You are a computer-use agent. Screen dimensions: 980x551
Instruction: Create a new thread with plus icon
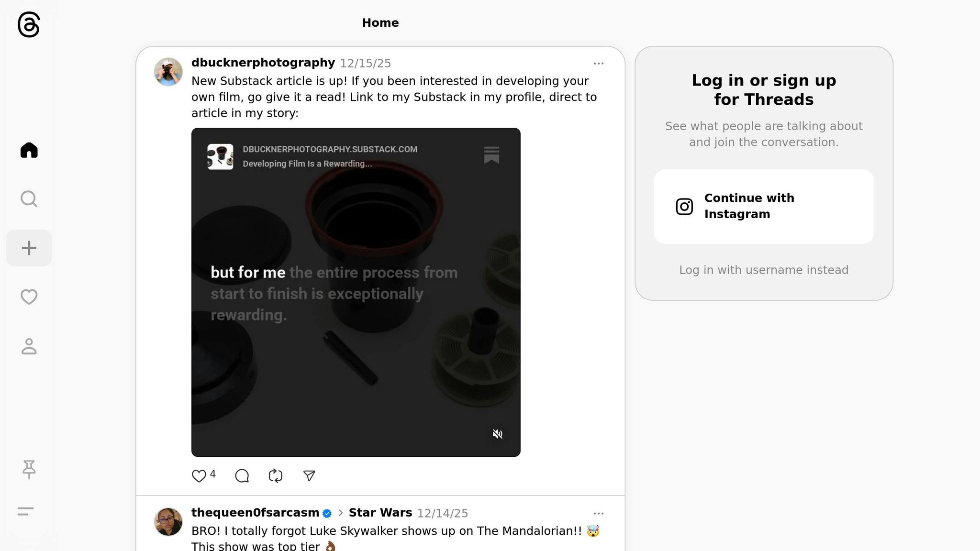29,248
